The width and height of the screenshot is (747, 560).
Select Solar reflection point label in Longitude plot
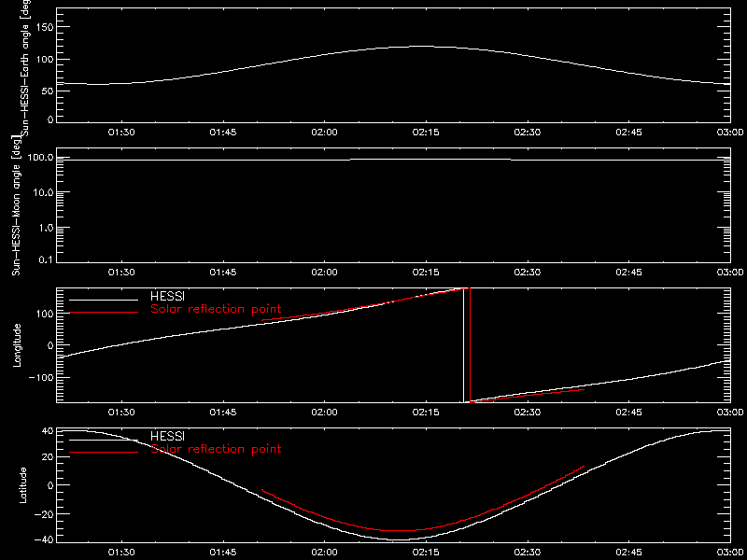point(216,309)
